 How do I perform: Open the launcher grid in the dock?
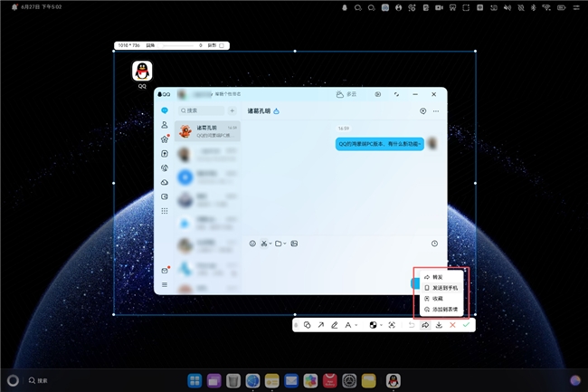pyautogui.click(x=194, y=381)
